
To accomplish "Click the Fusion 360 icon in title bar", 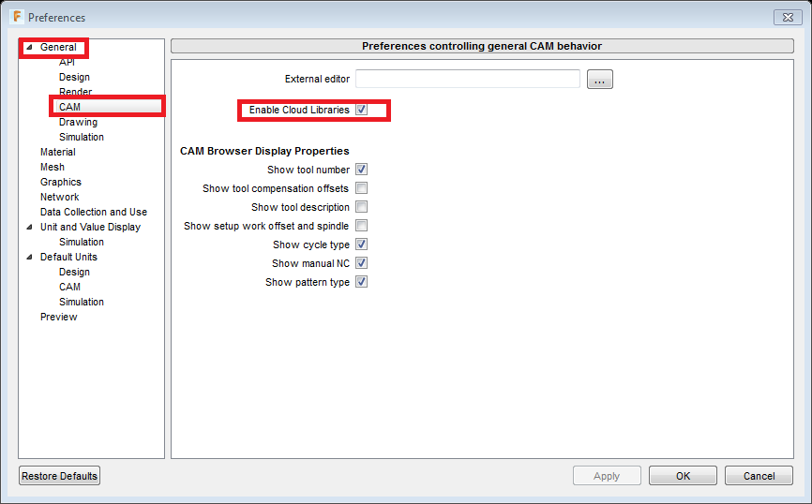I will [17, 17].
